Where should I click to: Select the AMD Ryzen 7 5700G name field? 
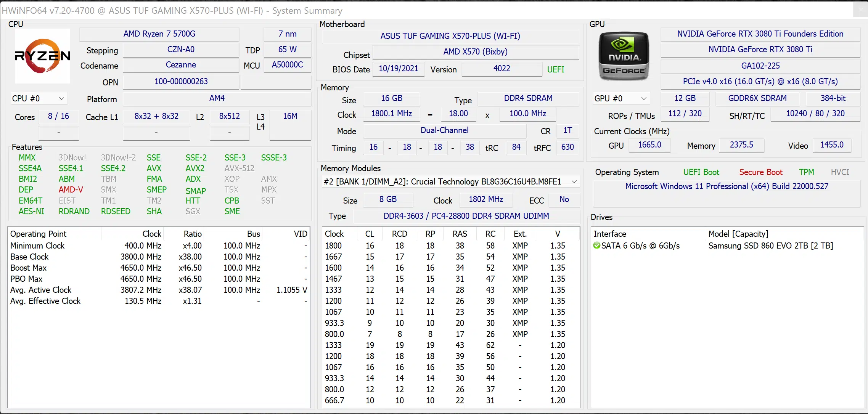(x=159, y=34)
